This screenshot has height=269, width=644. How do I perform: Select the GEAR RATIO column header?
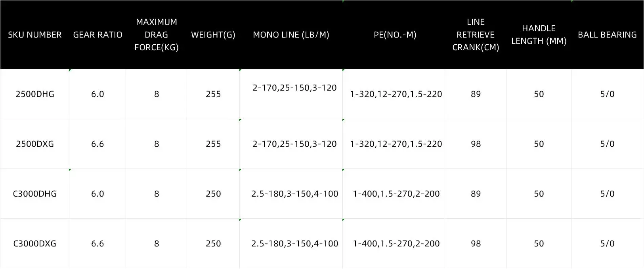point(97,35)
